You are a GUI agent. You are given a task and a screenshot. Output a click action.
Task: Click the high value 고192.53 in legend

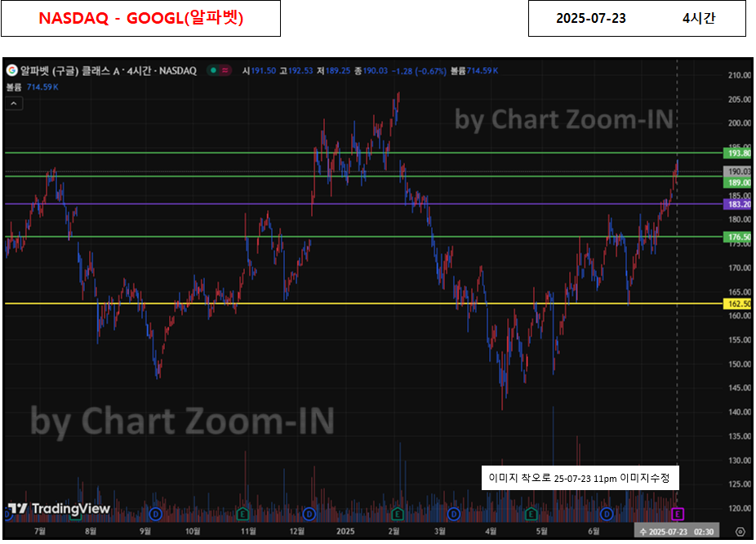click(296, 71)
